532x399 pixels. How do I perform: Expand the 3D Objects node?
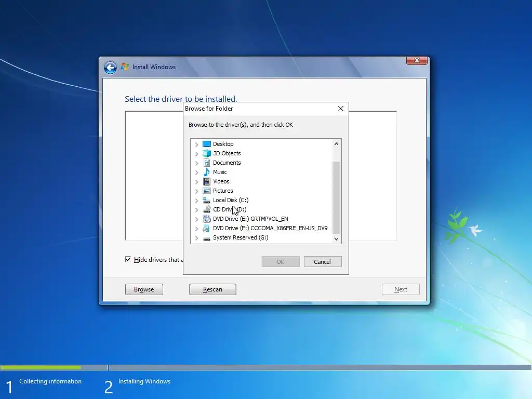(x=197, y=154)
